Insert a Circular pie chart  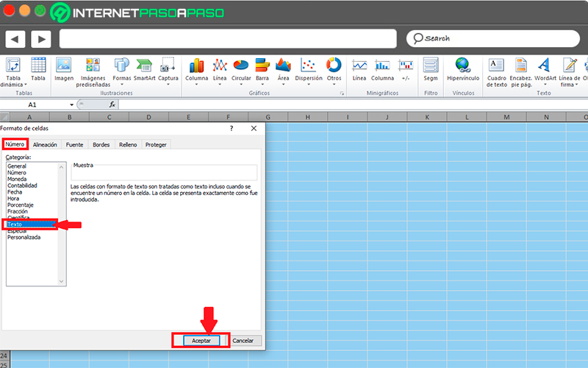coord(241,71)
